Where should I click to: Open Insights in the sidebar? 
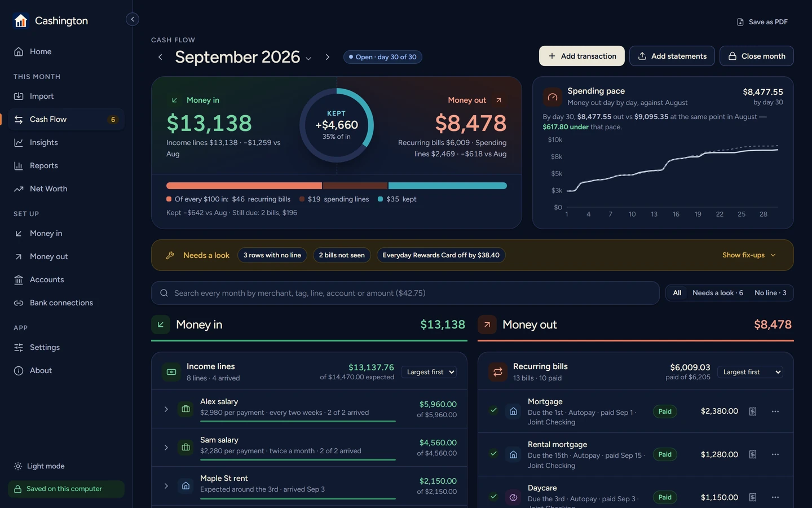(x=66, y=143)
